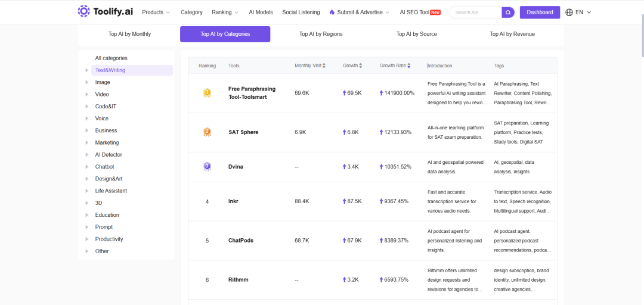644x305 pixels.
Task: Click the Dashboard button
Action: [x=540, y=13]
